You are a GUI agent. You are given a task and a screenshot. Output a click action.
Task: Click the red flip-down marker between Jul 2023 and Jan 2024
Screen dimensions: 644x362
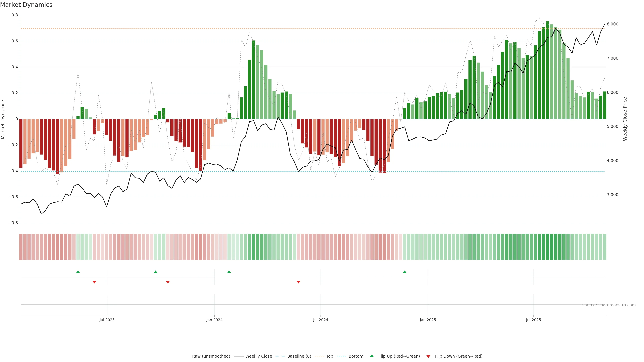168,282
